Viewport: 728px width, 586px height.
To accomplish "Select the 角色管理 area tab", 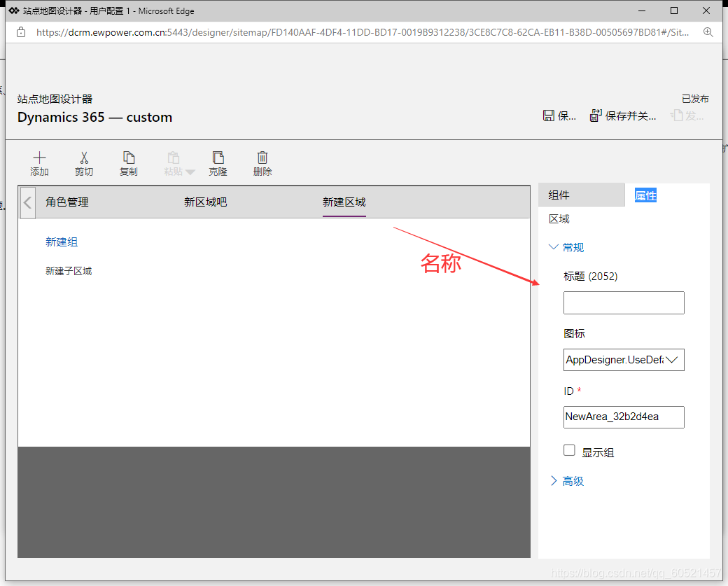I will (67, 202).
